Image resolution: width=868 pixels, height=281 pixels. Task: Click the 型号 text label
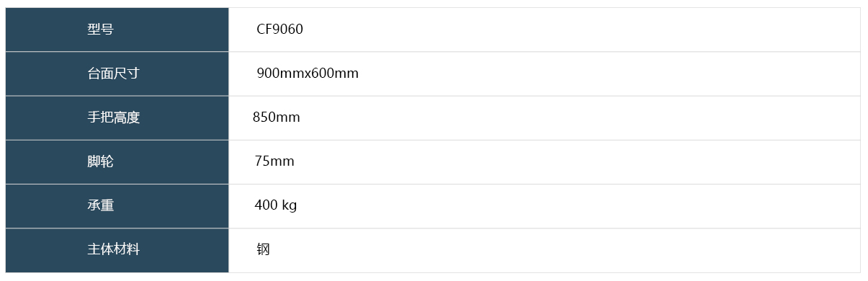tap(101, 30)
